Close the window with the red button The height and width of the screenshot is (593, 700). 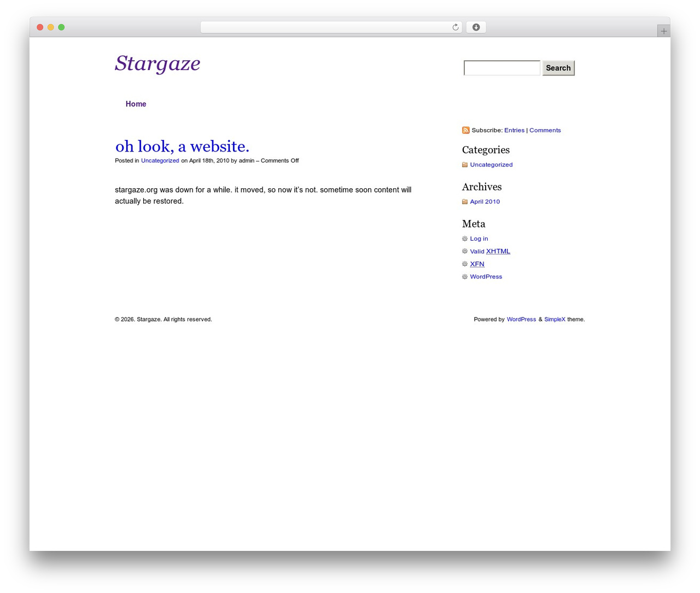40,27
